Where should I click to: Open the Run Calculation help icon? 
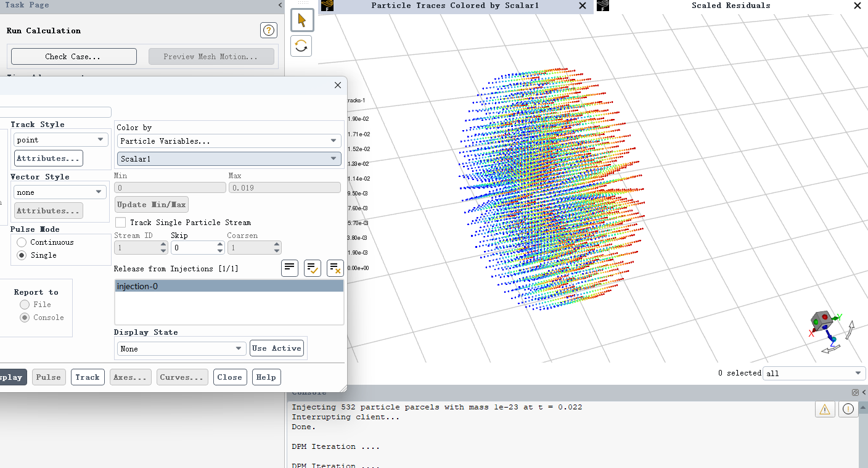tap(269, 30)
